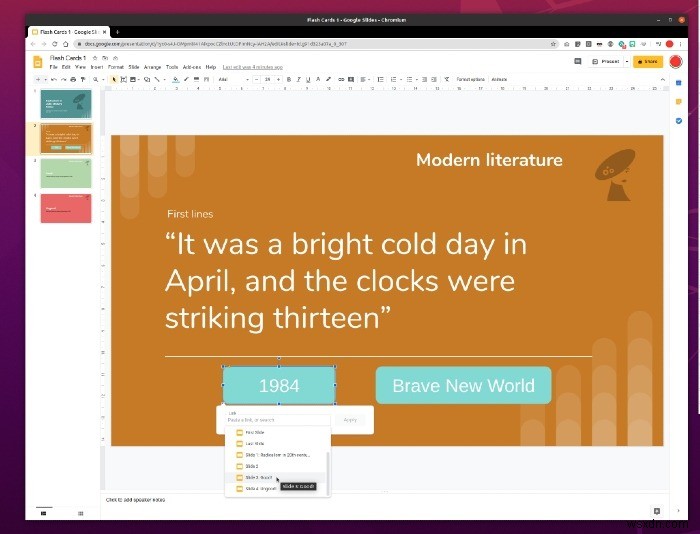The height and width of the screenshot is (534, 700).
Task: Open last edit history link
Action: click(x=253, y=67)
